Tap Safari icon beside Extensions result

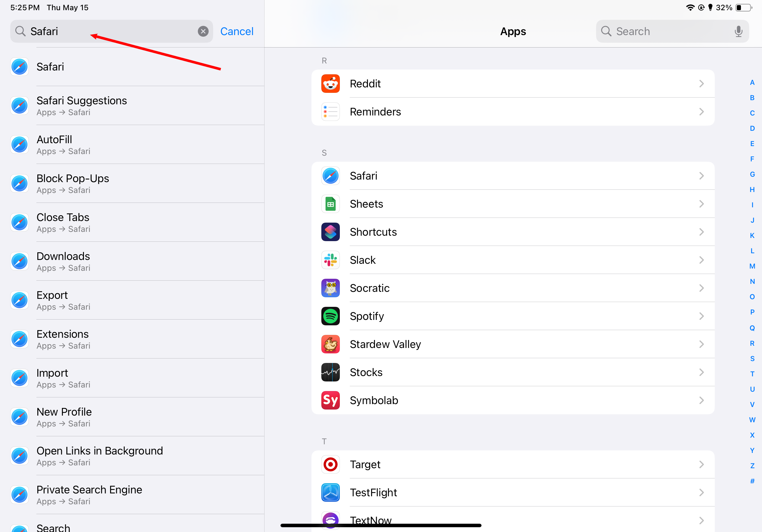[x=19, y=339]
